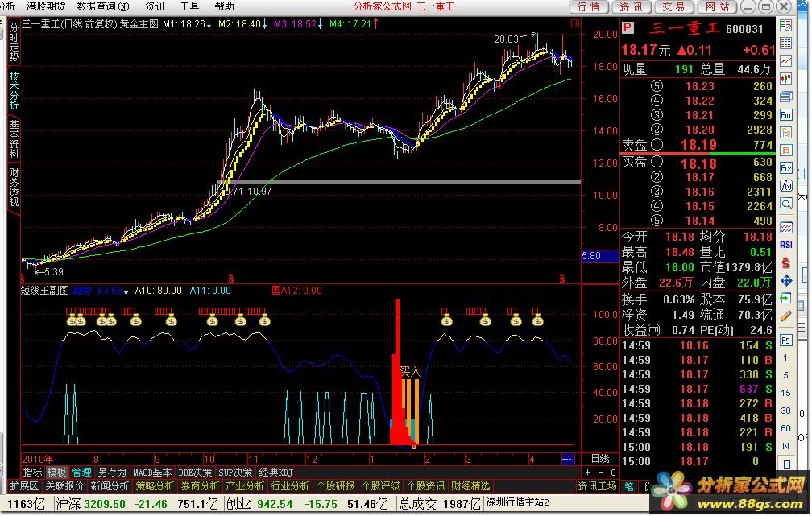Click the 资讯工场 button
Image resolution: width=812 pixels, height=516 pixels.
coord(598,486)
